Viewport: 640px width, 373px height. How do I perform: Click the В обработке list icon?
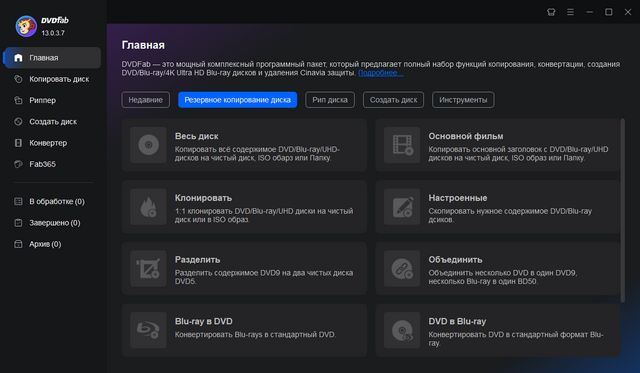18,201
